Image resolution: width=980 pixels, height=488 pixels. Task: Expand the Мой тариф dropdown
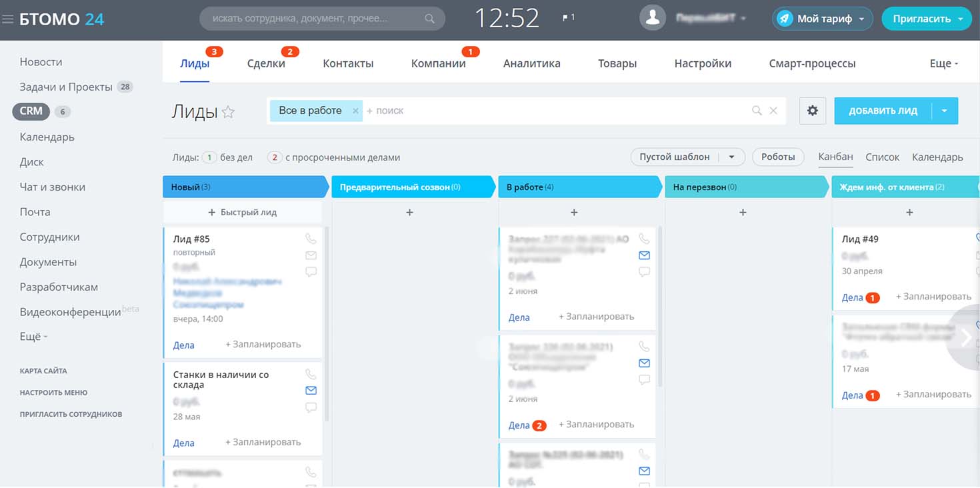tap(861, 19)
